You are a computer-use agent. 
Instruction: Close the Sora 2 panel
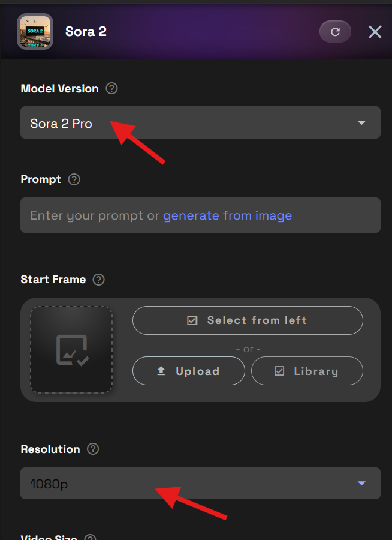click(x=375, y=32)
